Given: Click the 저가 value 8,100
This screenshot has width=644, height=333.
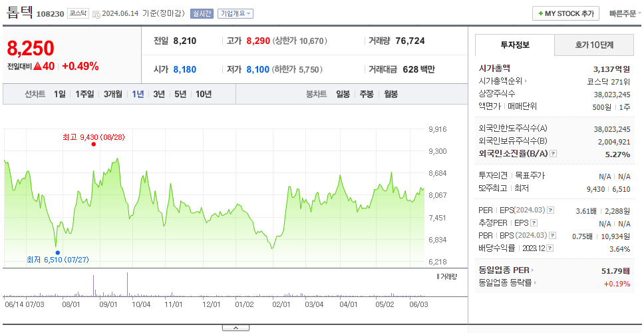Looking at the screenshot, I should tap(258, 69).
